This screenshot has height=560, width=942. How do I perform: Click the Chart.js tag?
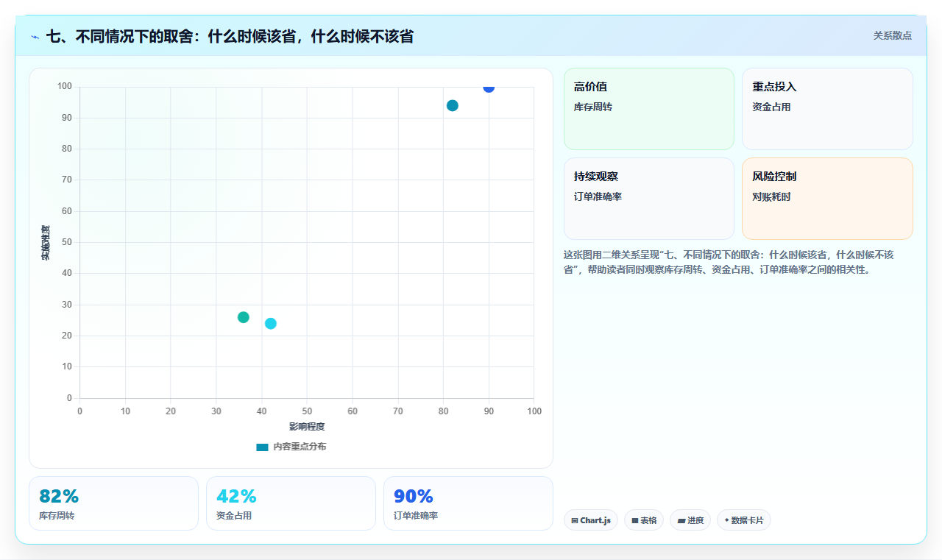click(x=591, y=520)
